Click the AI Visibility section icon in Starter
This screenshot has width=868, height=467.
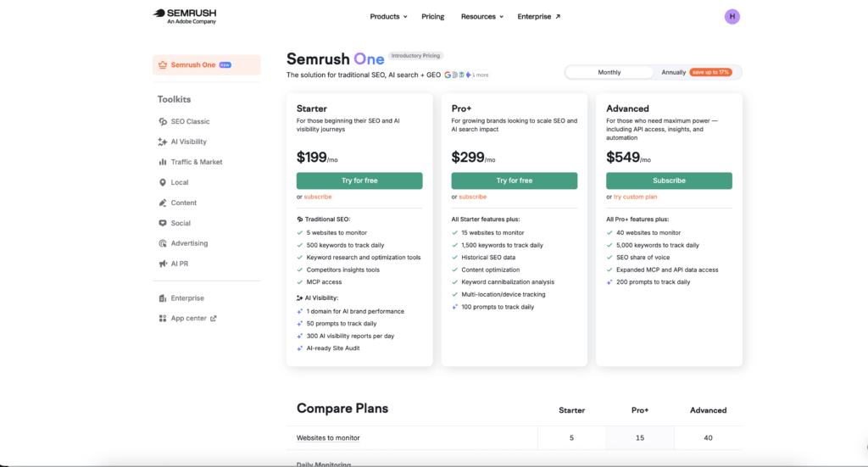pyautogui.click(x=299, y=297)
